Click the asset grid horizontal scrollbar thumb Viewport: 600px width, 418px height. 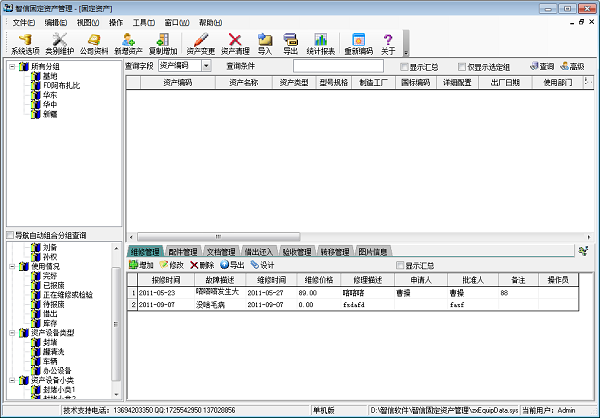(x=218, y=237)
